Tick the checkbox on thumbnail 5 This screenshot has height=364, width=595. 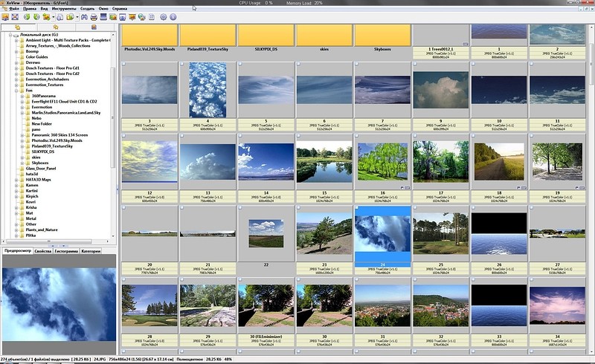[239, 65]
